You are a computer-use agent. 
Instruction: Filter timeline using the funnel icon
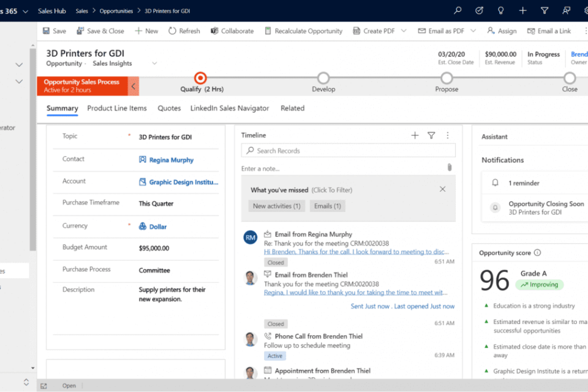pos(431,135)
